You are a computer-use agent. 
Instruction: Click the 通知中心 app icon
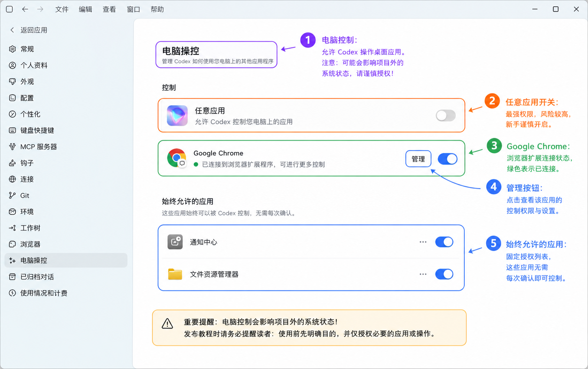175,242
